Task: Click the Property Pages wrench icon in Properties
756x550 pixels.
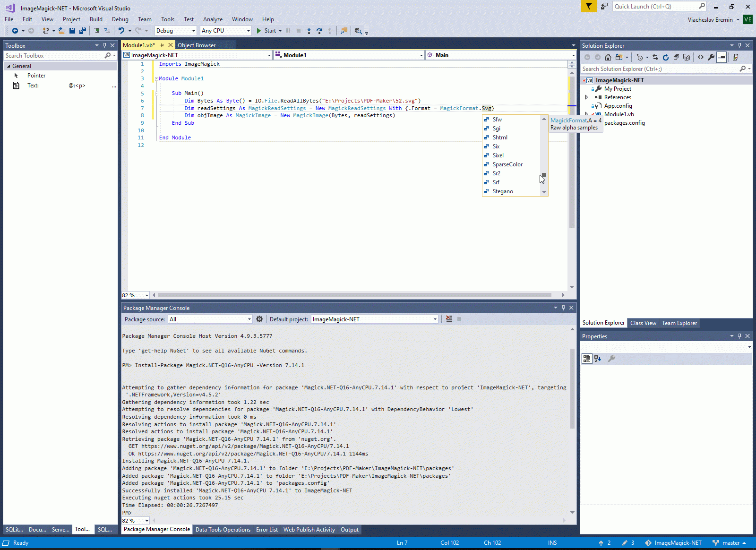Action: point(611,359)
